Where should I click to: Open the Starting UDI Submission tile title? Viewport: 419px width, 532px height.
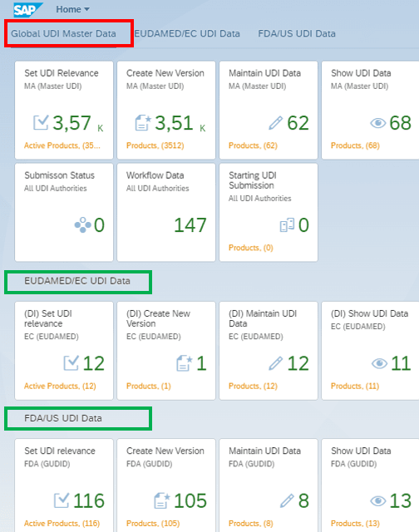click(253, 180)
